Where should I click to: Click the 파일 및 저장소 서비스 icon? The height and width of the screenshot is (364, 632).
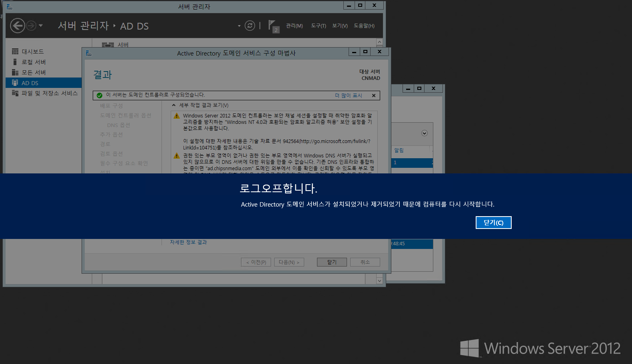click(15, 93)
